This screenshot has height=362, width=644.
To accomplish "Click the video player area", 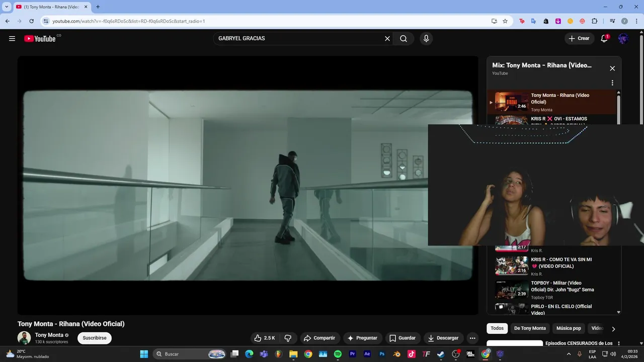I will coord(248,185).
